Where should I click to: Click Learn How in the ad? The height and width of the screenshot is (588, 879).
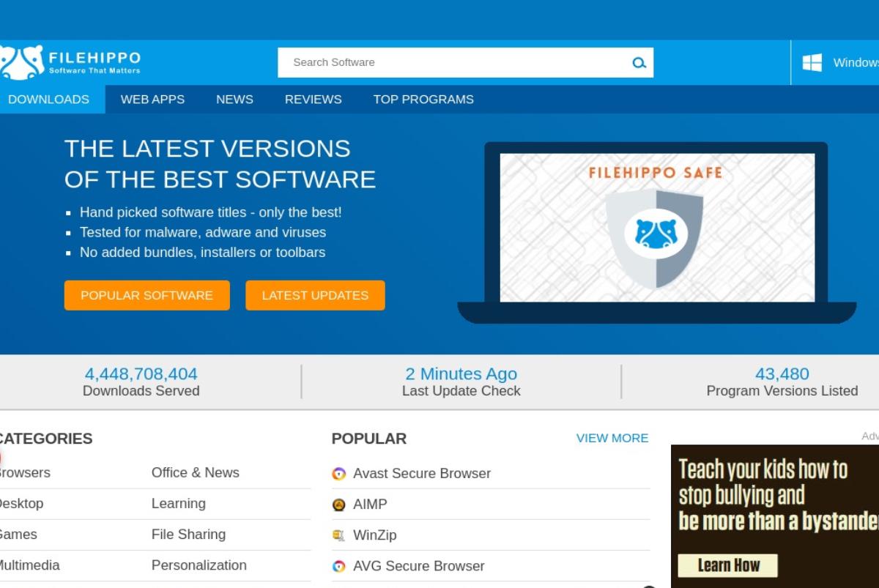[727, 565]
